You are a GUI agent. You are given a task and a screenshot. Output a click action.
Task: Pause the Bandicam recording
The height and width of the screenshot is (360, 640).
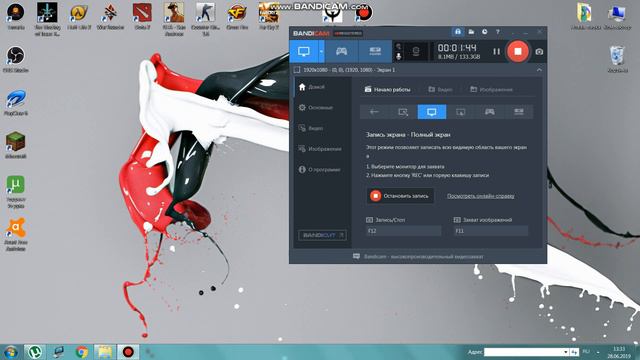click(x=496, y=51)
